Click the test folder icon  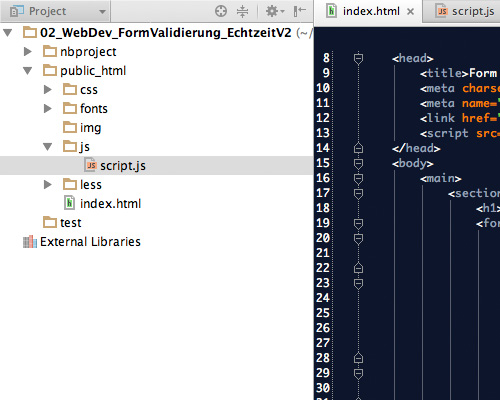pos(50,222)
